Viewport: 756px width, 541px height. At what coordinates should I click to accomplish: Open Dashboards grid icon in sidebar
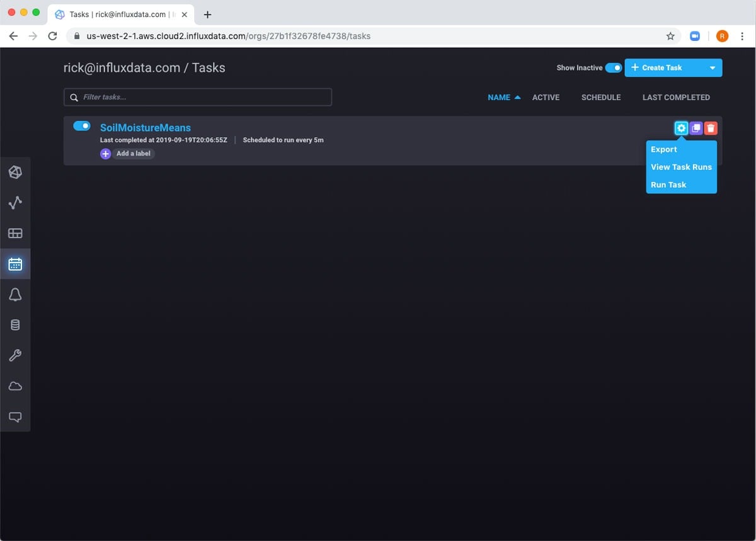pos(15,234)
